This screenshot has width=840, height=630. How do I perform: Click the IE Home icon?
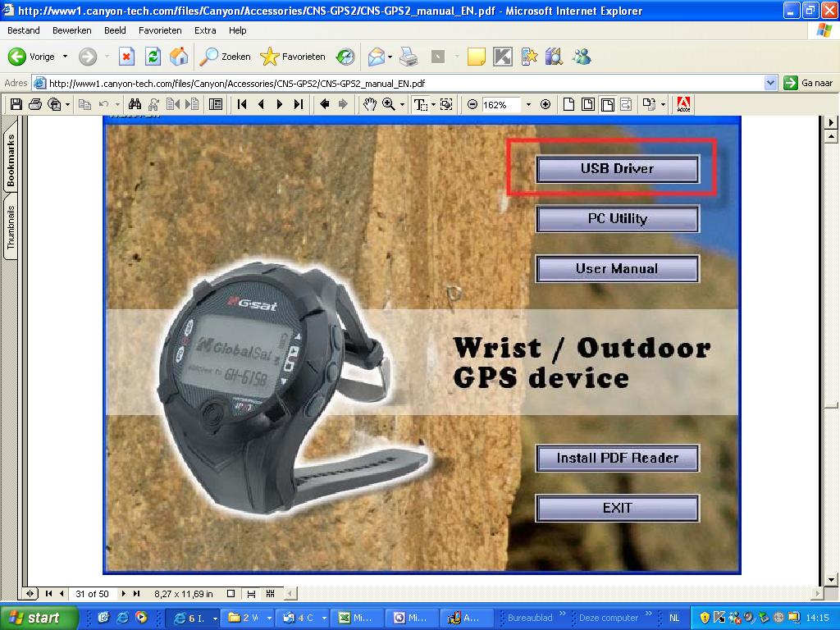coord(178,57)
